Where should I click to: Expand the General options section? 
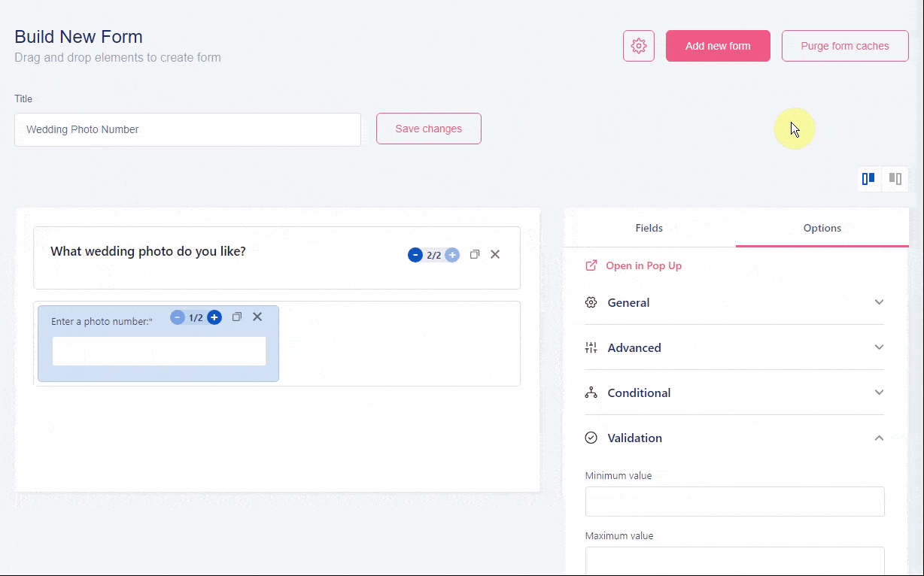734,302
